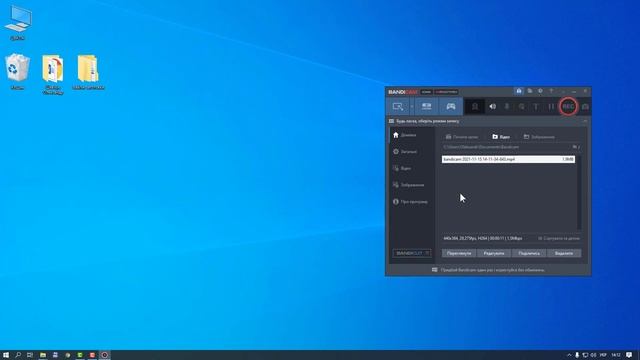Toggle microphone recording icon in Bandicam
The width and height of the screenshot is (640, 360).
507,107
